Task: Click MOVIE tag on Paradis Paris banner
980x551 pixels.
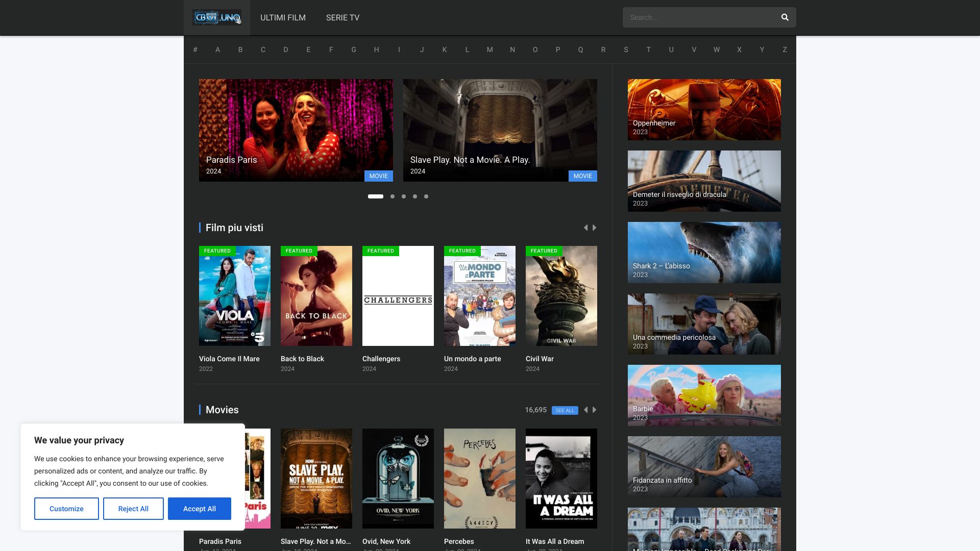Action: click(x=379, y=176)
